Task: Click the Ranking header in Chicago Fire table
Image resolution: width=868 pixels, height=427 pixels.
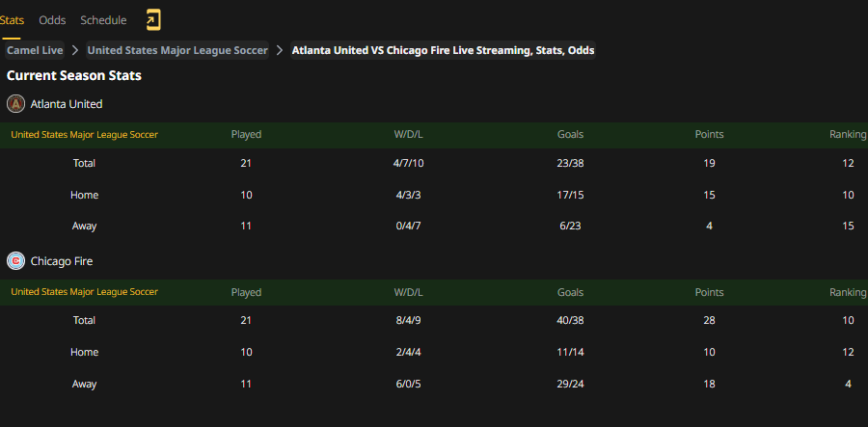Action: click(x=848, y=292)
